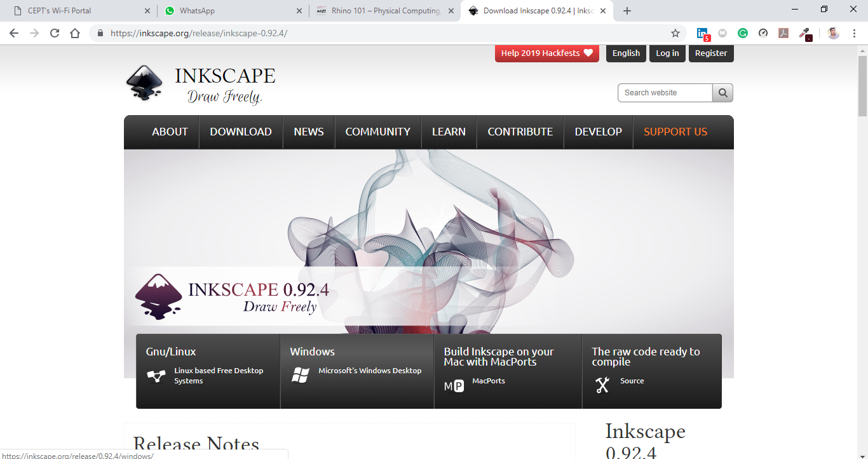Click the page vertical scrollbar thumb
Image resolution: width=868 pixels, height=459 pixels.
(x=862, y=85)
